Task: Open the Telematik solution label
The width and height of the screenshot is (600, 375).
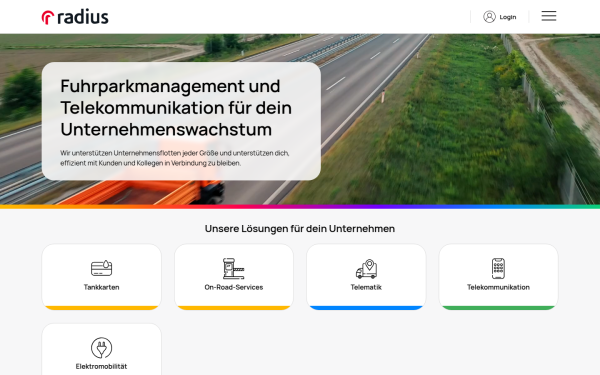Action: (x=366, y=287)
